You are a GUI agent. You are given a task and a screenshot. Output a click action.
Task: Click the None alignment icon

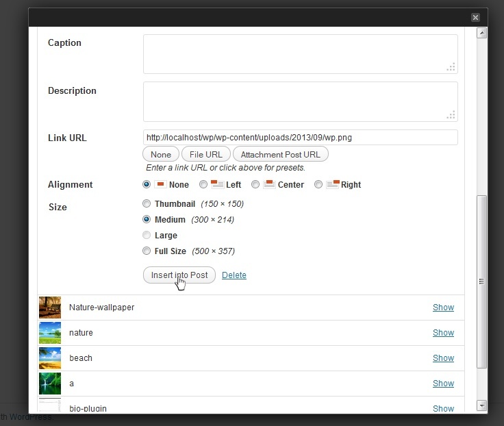(x=160, y=184)
